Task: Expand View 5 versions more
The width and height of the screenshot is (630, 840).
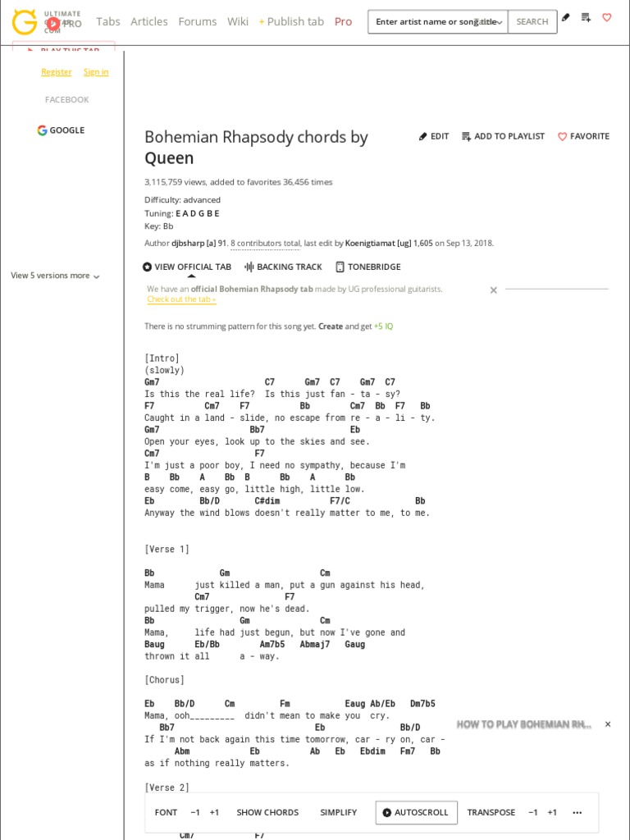Action: point(55,276)
